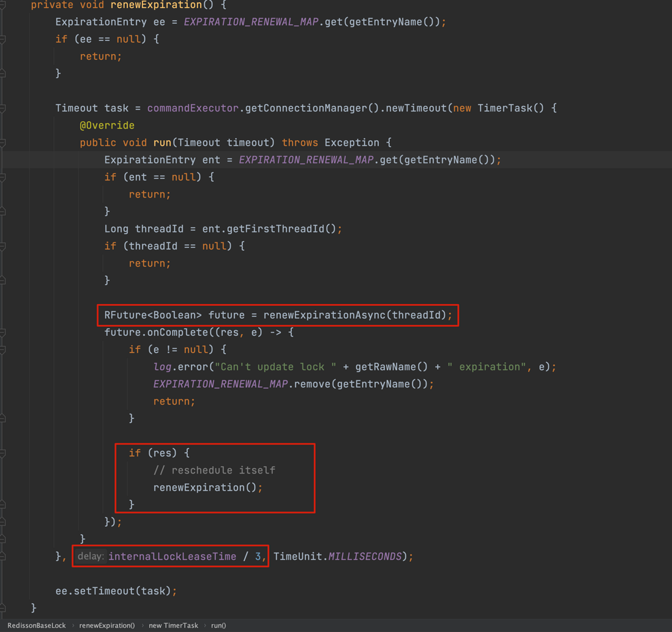Image resolution: width=672 pixels, height=632 pixels.
Task: Place cursor on renewExpirationAsync(threadId) call
Action: tap(355, 315)
